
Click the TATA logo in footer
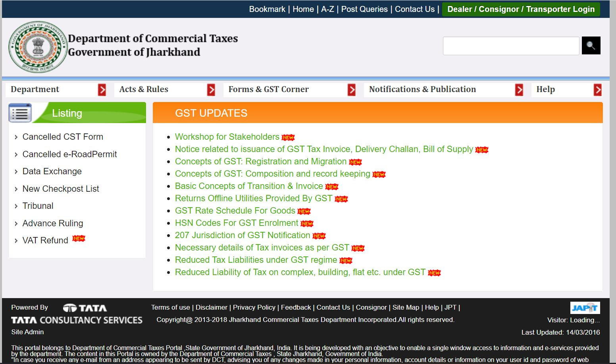tap(85, 308)
